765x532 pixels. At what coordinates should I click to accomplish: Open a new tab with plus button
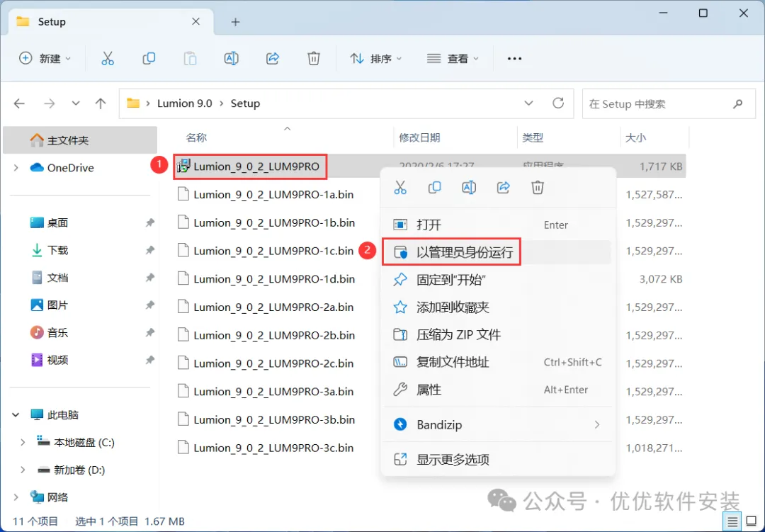236,22
